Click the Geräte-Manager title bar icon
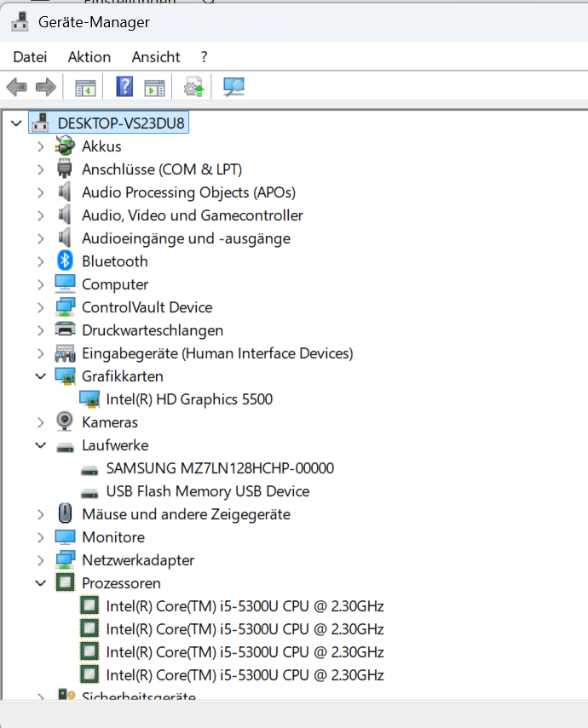The height and width of the screenshot is (728, 588). coord(20,22)
